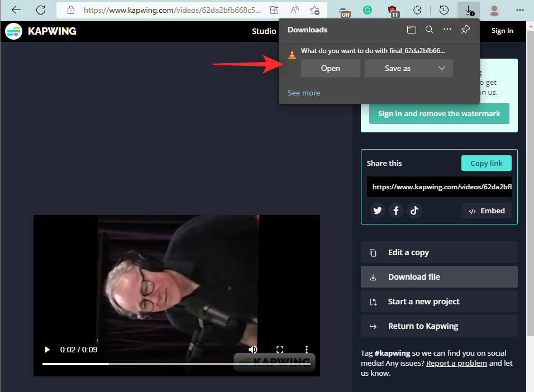The height and width of the screenshot is (392, 534).
Task: Click the Kapwing URL in the address bar
Action: pos(173,10)
